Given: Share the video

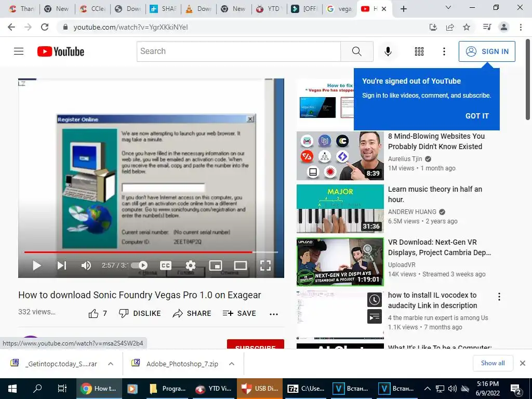Looking at the screenshot, I should pos(192,313).
